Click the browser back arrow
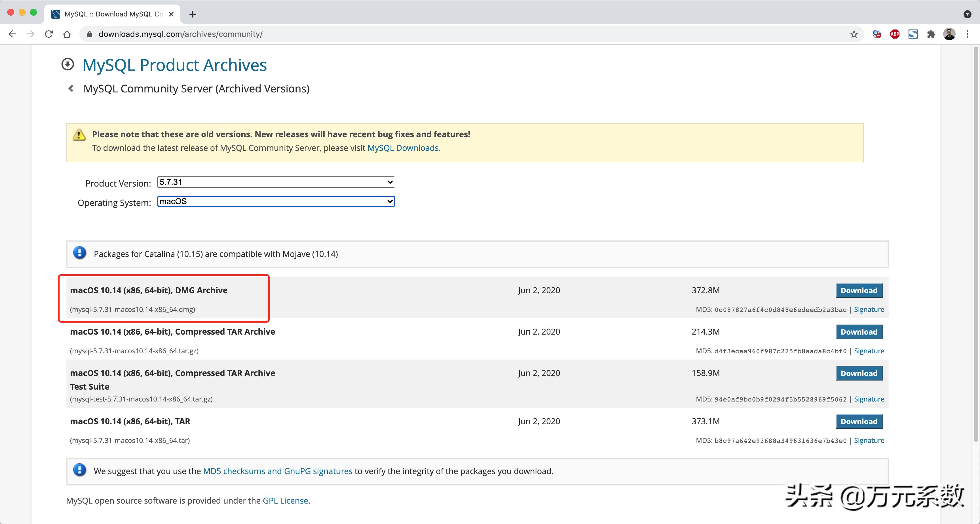The width and height of the screenshot is (980, 524). click(x=12, y=34)
